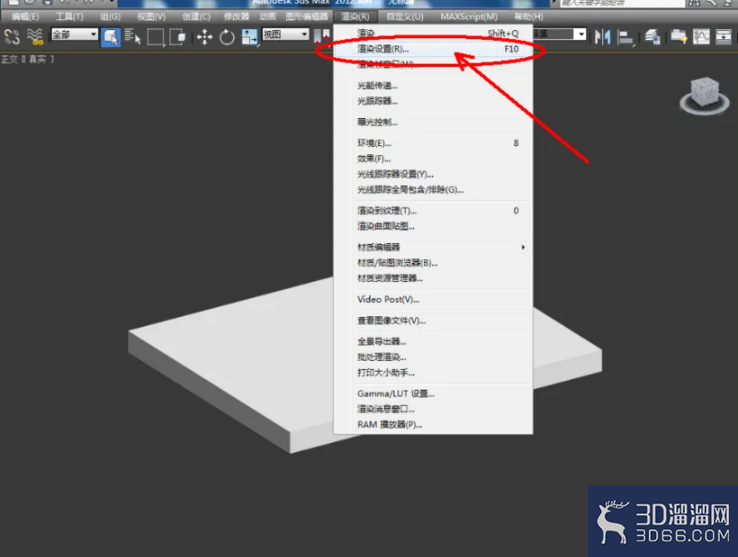Image resolution: width=738 pixels, height=557 pixels.
Task: Activate the Select Object tool
Action: click(x=111, y=37)
